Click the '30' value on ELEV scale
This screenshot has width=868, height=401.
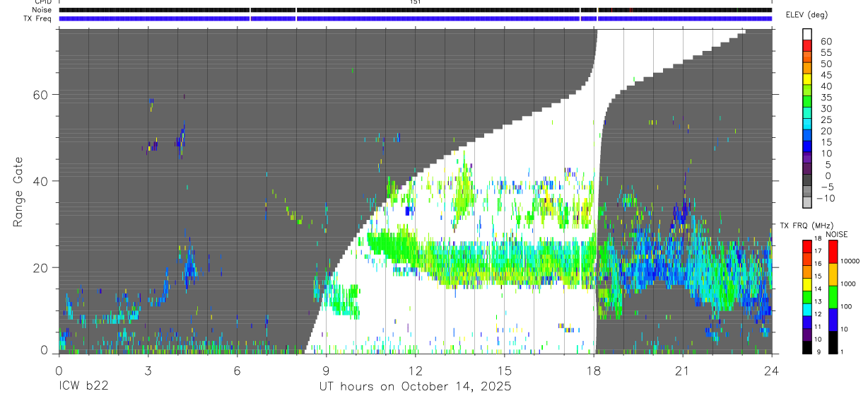pos(826,108)
